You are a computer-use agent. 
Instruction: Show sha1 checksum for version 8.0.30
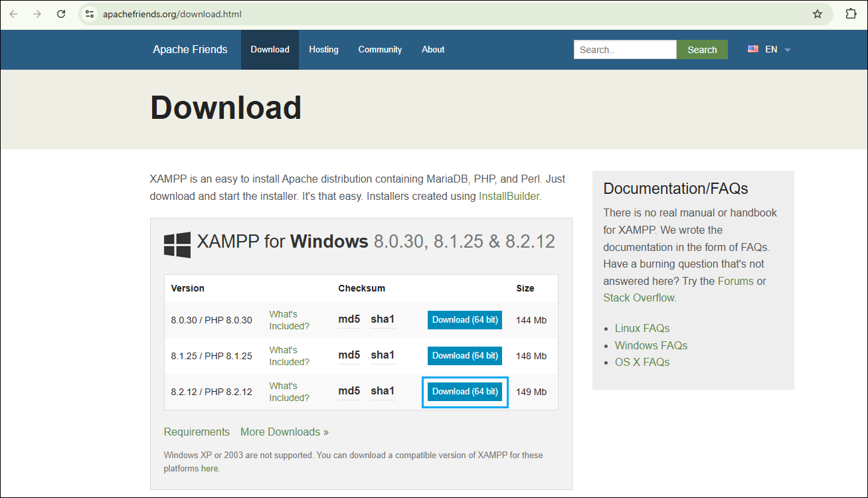click(x=383, y=319)
